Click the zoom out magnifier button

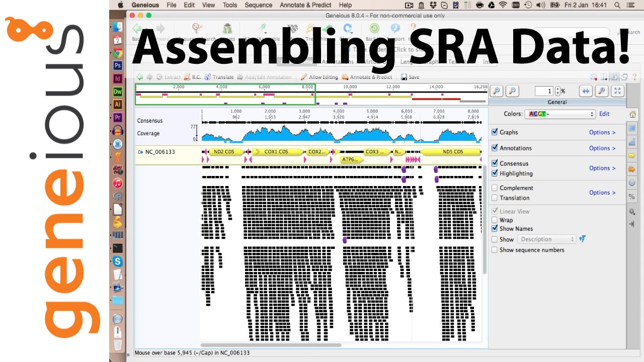(512, 91)
